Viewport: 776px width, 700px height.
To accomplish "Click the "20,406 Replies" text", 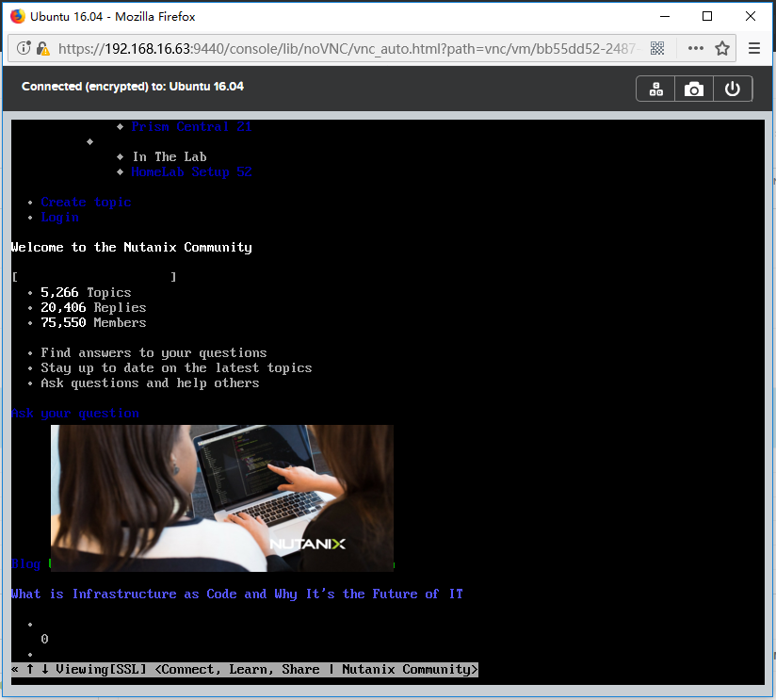I will click(x=93, y=307).
